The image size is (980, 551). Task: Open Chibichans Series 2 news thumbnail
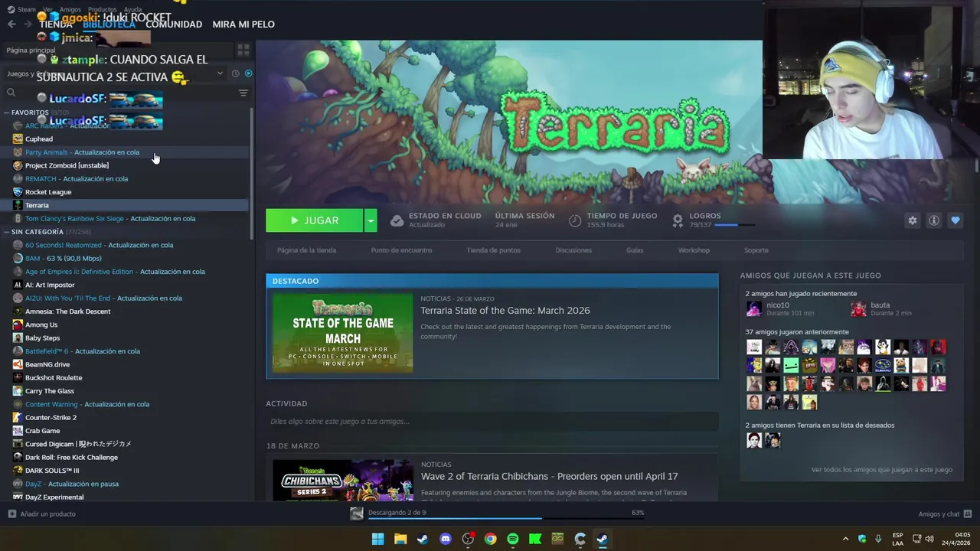(x=343, y=480)
